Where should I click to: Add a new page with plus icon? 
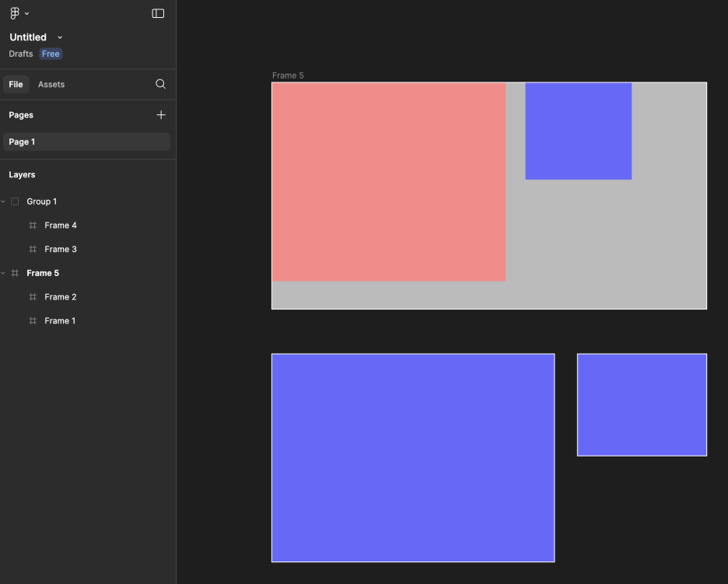pyautogui.click(x=161, y=114)
